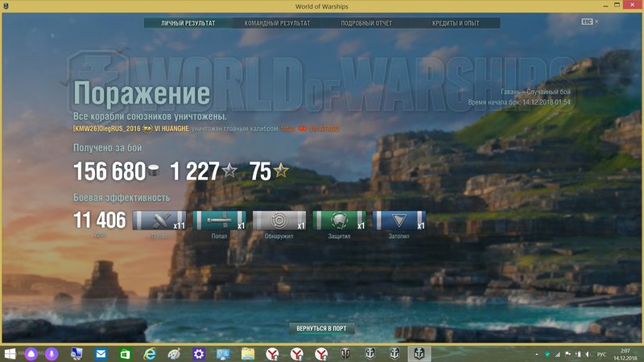
Task: Click the player name [KMW26]OlegRUS_2016
Action: pyautogui.click(x=107, y=129)
